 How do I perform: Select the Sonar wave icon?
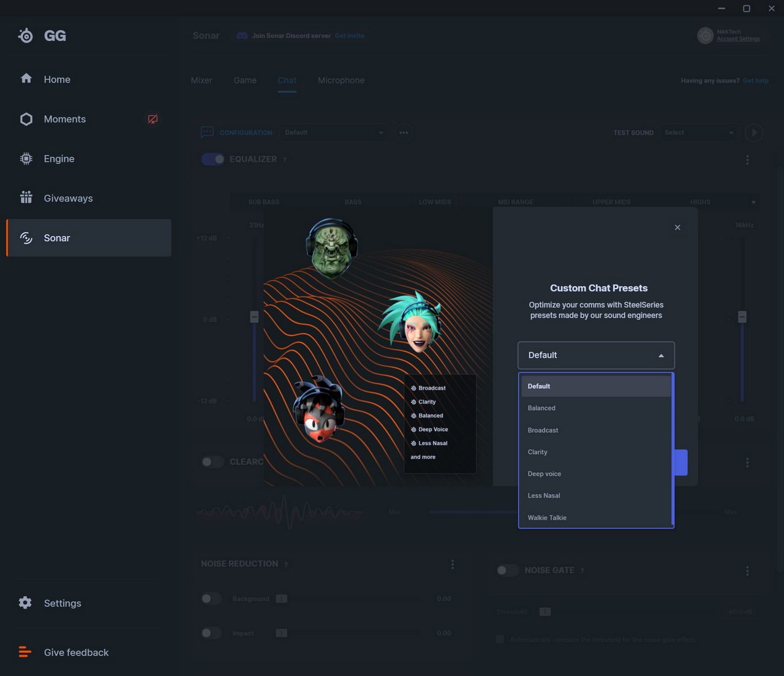pos(26,238)
